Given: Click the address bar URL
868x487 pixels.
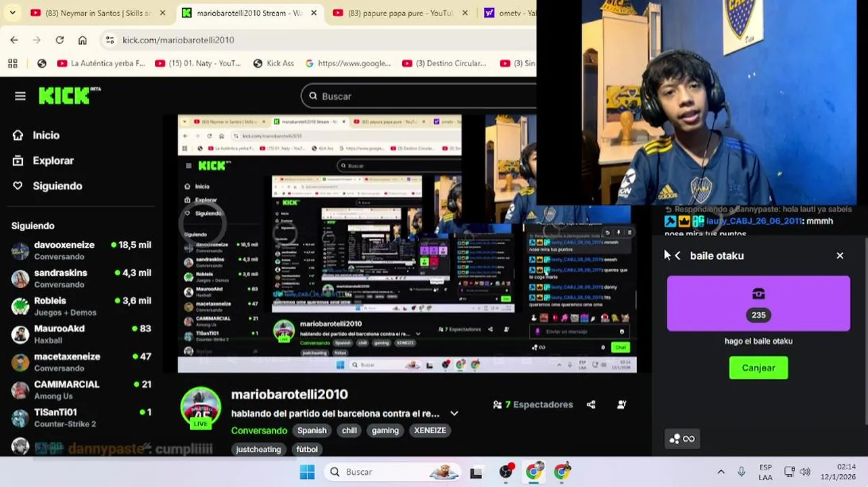Looking at the screenshot, I should 178,40.
